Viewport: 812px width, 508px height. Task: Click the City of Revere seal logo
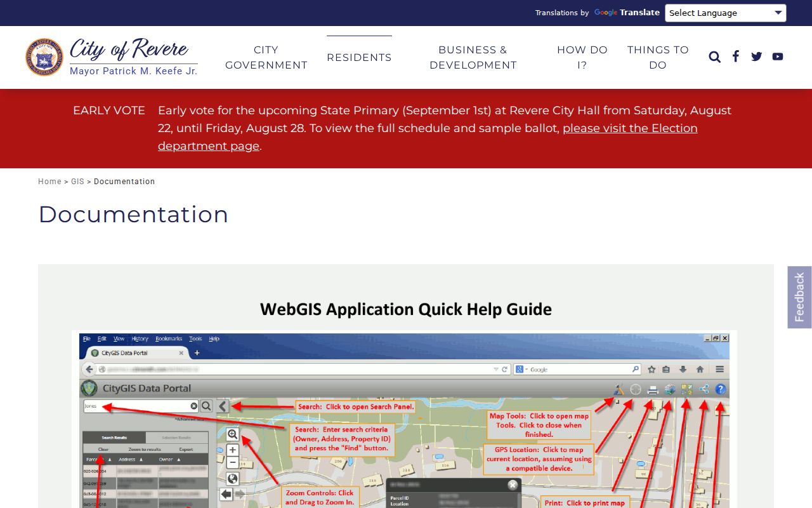click(x=44, y=57)
